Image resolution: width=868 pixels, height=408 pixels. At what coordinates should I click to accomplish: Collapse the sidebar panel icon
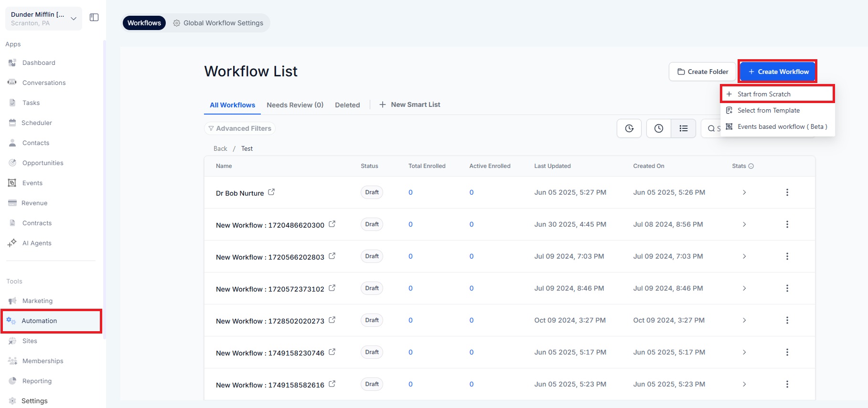pos(94,18)
